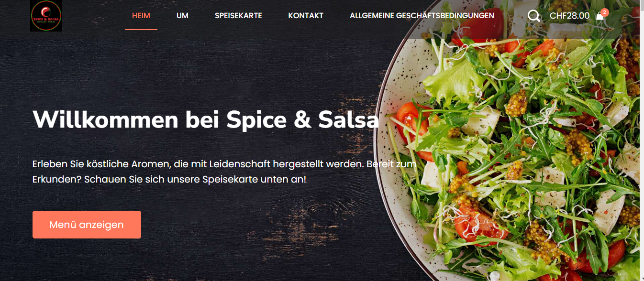Open the search magnifier icon
Screen dimensions: 644x281
[534, 16]
